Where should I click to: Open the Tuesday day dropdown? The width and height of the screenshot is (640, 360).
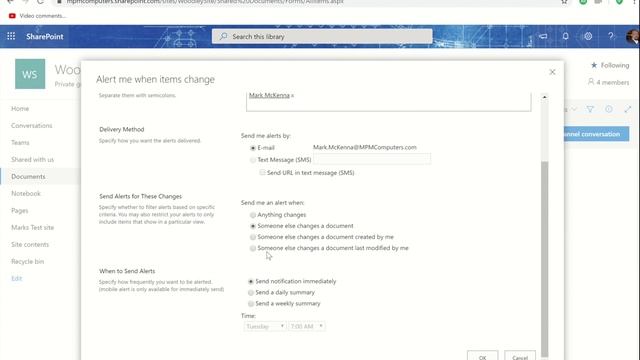[264, 326]
